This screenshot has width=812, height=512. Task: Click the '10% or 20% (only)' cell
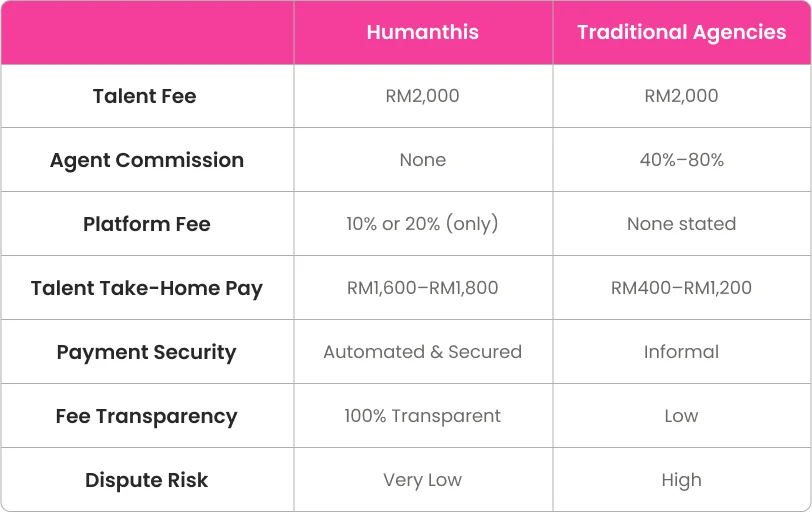click(422, 224)
